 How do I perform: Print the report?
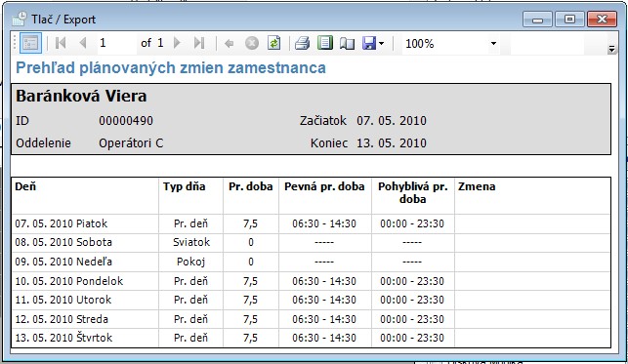click(x=303, y=43)
